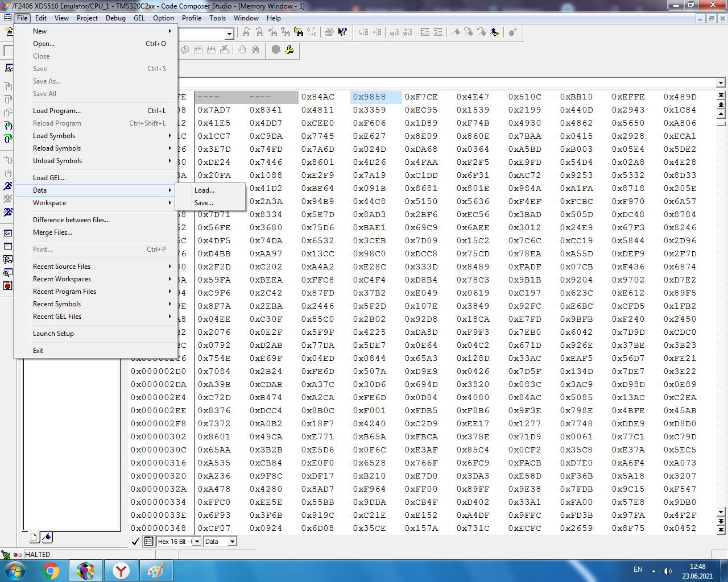
Task: Click the indent lines icon in toolbar
Action: point(438,32)
